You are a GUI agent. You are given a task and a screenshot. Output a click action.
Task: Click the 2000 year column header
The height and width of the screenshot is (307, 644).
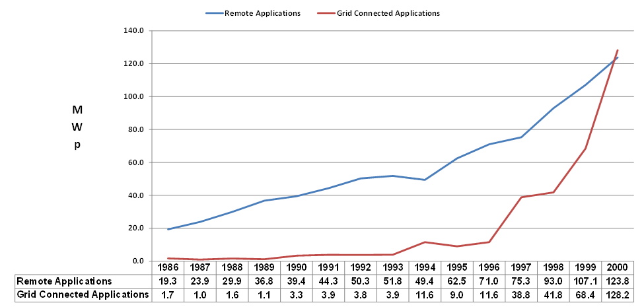tap(616, 269)
